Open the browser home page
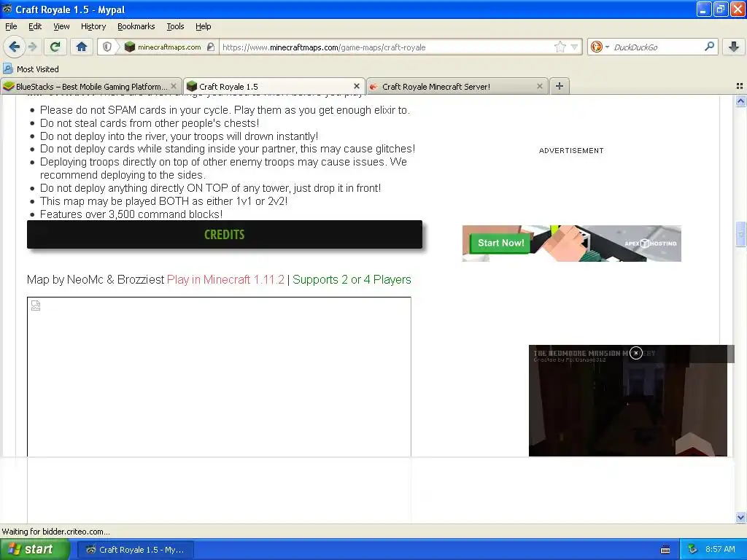This screenshot has width=747, height=560. tap(82, 47)
